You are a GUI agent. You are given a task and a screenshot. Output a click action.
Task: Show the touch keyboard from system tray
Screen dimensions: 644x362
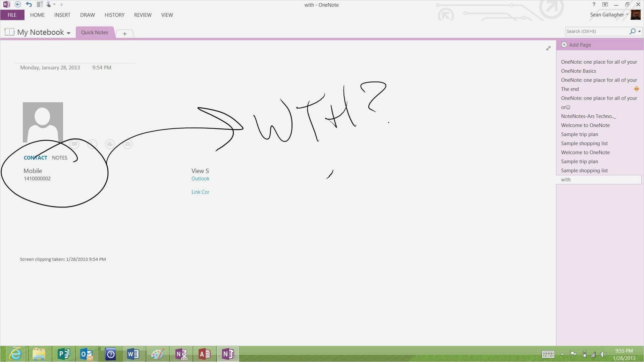click(x=548, y=354)
